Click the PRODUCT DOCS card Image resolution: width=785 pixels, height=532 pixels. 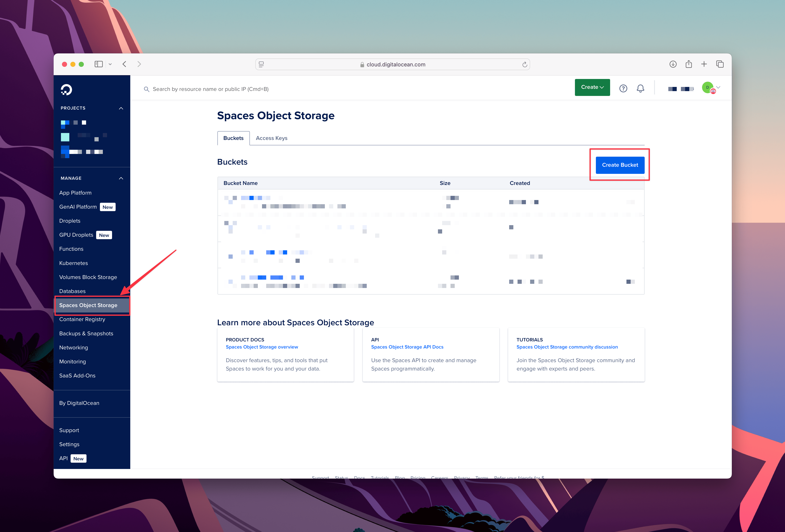click(x=285, y=355)
